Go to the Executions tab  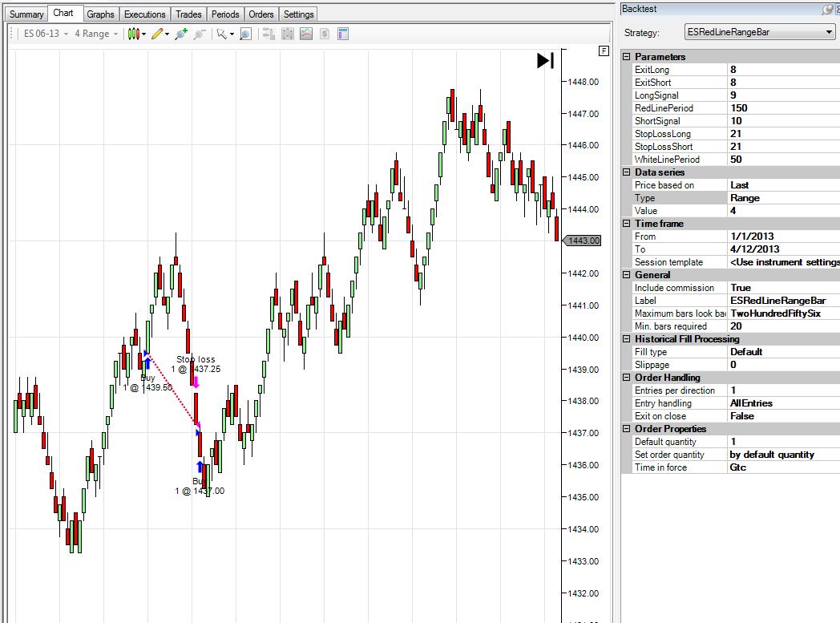tap(144, 14)
